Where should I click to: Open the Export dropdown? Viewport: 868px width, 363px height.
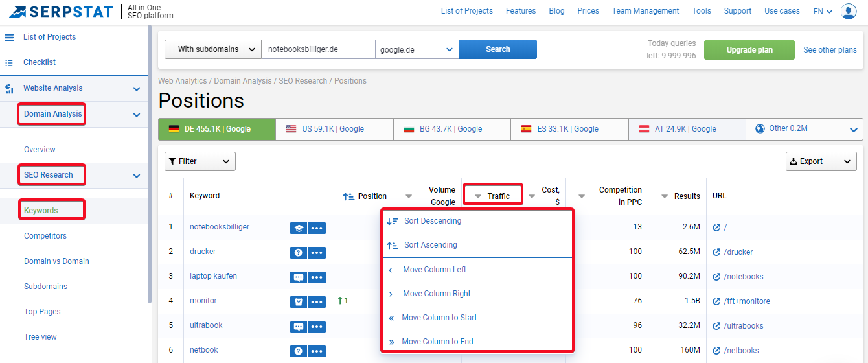click(x=821, y=161)
